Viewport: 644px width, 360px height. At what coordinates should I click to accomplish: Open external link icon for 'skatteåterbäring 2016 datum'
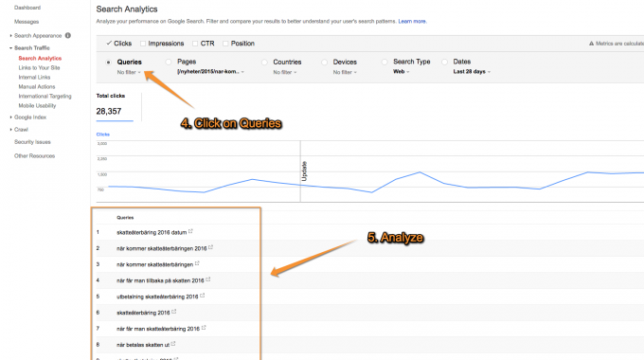pos(190,231)
